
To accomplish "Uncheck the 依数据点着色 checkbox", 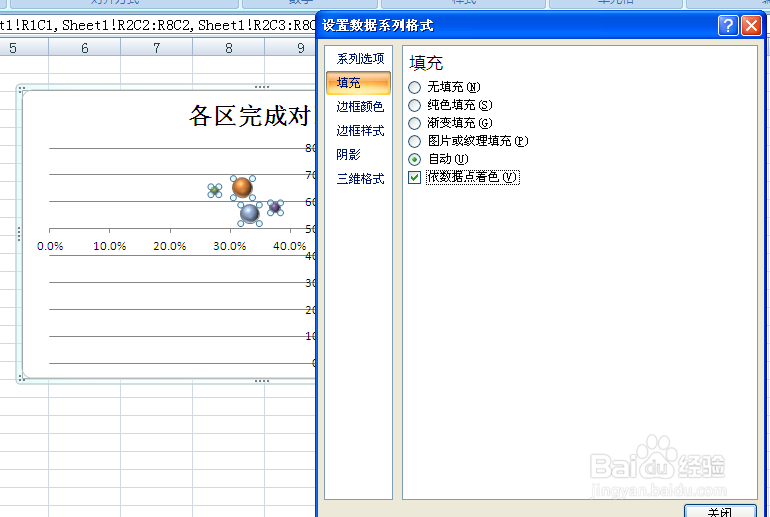I will [415, 177].
